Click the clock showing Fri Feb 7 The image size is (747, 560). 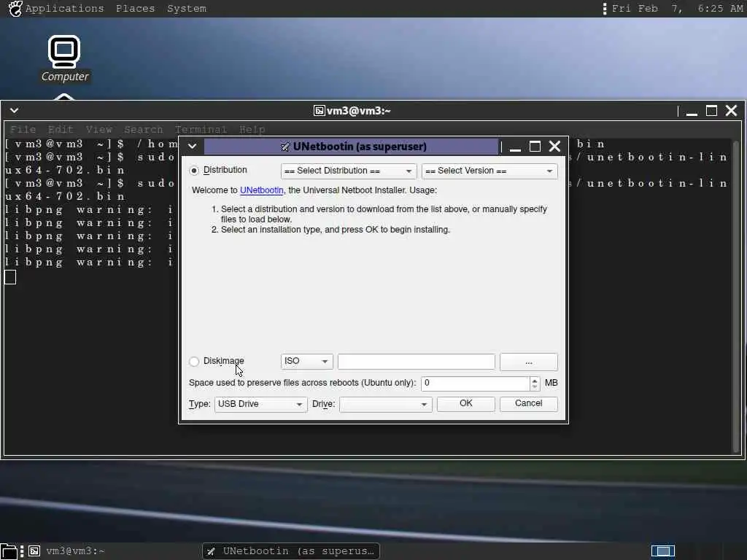point(676,9)
